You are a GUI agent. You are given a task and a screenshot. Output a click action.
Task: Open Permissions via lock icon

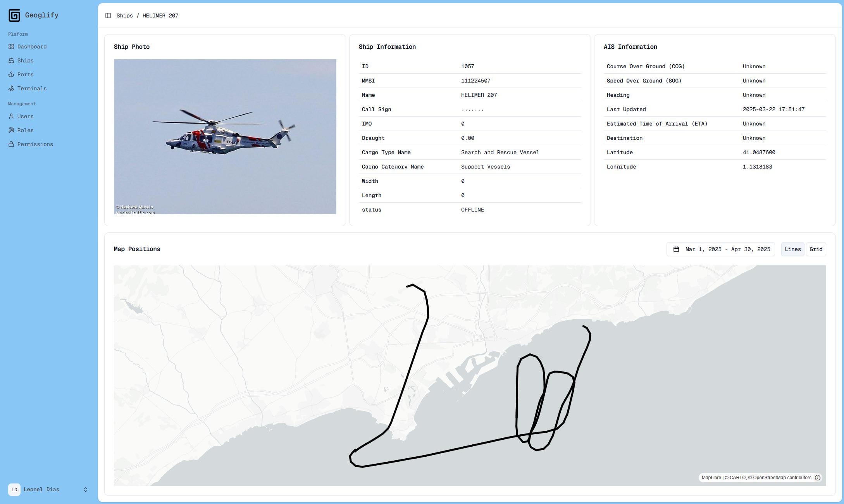(x=11, y=144)
